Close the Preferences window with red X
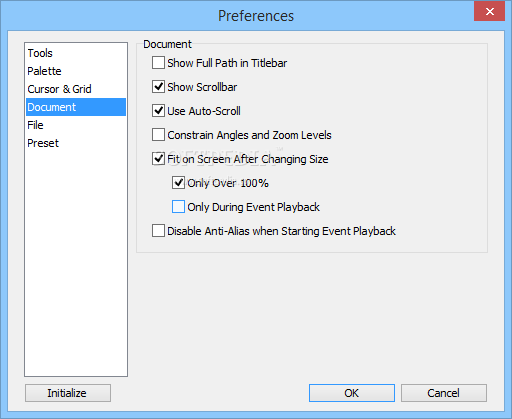 (x=489, y=11)
